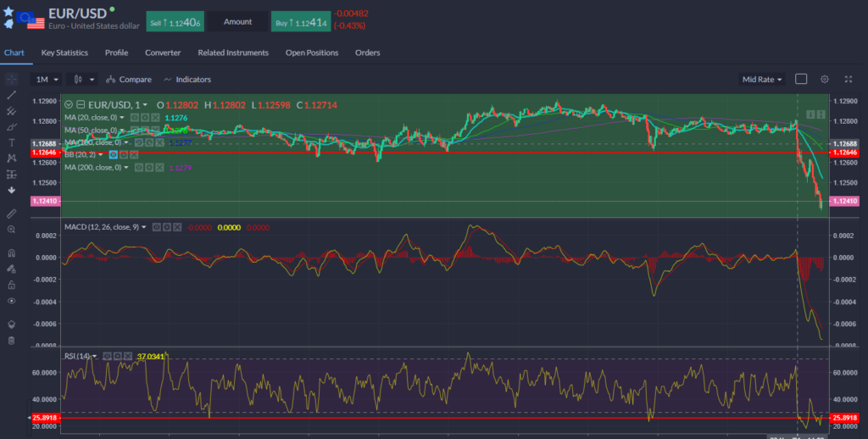868x439 pixels.
Task: Select the ruler measure tool
Action: coord(12,213)
